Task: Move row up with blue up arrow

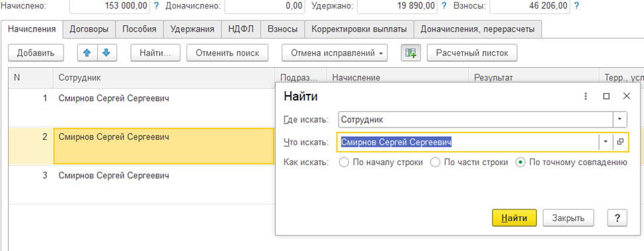Action: [87, 53]
